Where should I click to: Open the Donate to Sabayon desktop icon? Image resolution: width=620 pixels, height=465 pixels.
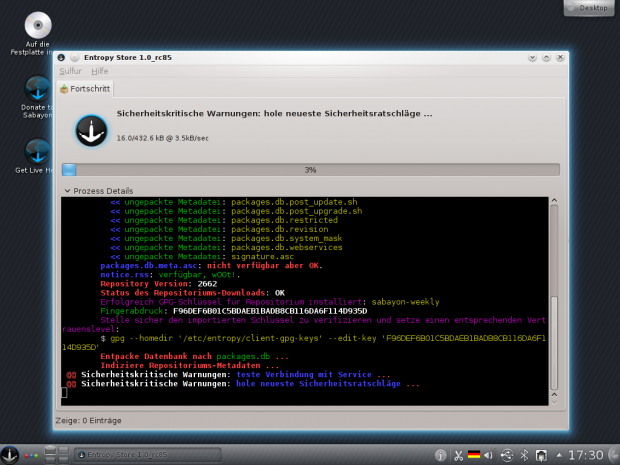tap(38, 91)
